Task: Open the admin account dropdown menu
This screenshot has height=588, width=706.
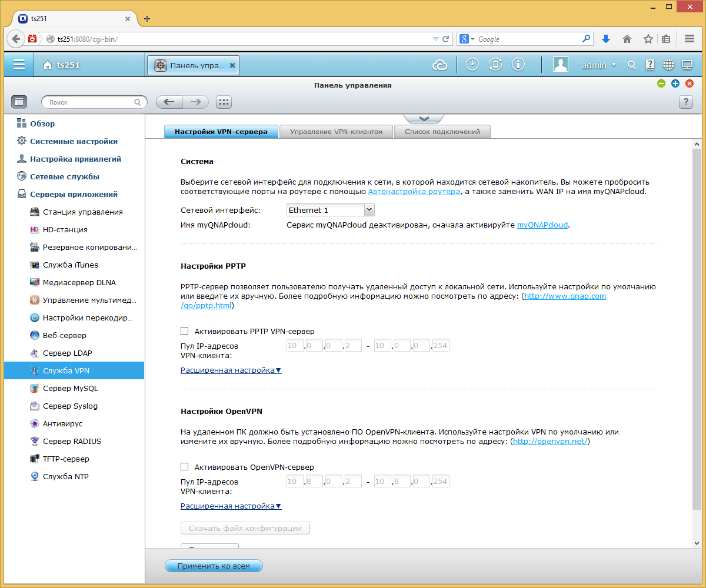Action: click(599, 65)
